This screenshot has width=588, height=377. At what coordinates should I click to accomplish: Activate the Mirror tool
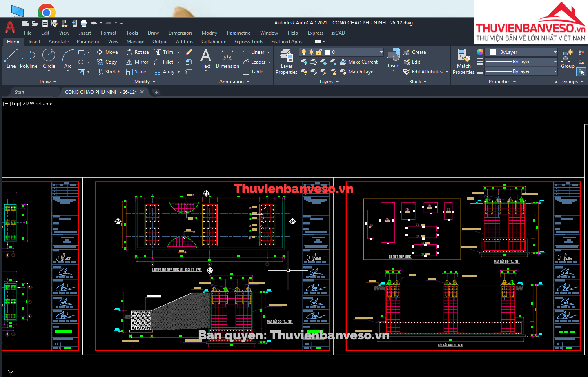[137, 62]
